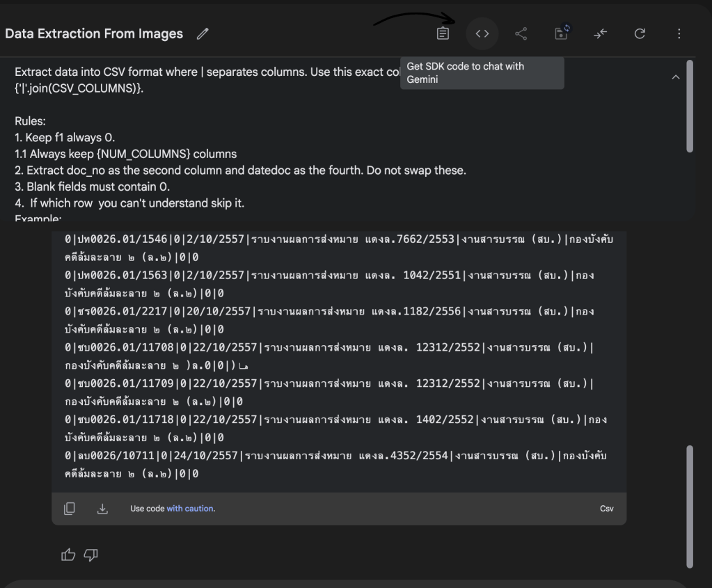Download the CSV code output

(x=102, y=509)
